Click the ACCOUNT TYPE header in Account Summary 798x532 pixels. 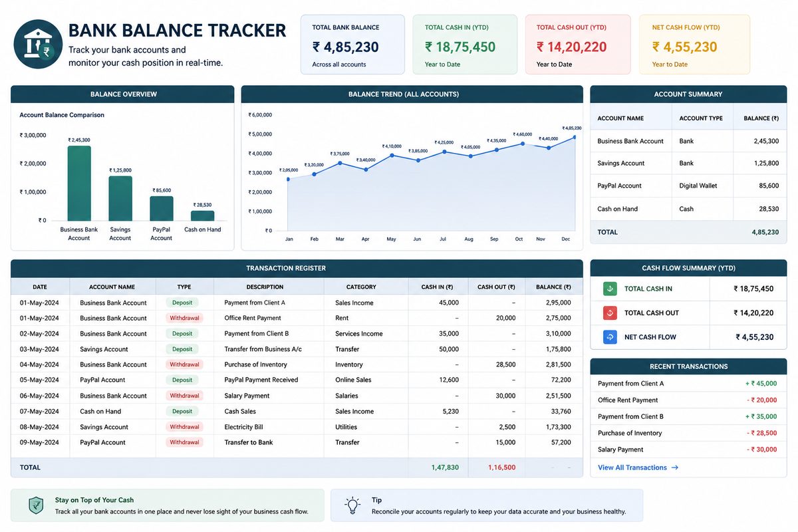click(x=701, y=118)
